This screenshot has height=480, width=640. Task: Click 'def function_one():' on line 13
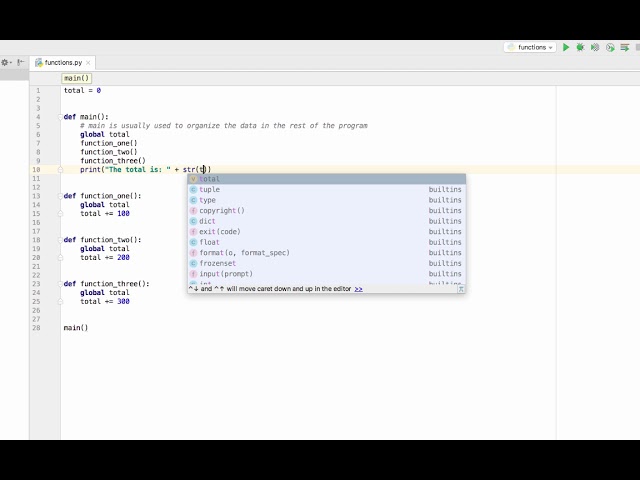102,196
